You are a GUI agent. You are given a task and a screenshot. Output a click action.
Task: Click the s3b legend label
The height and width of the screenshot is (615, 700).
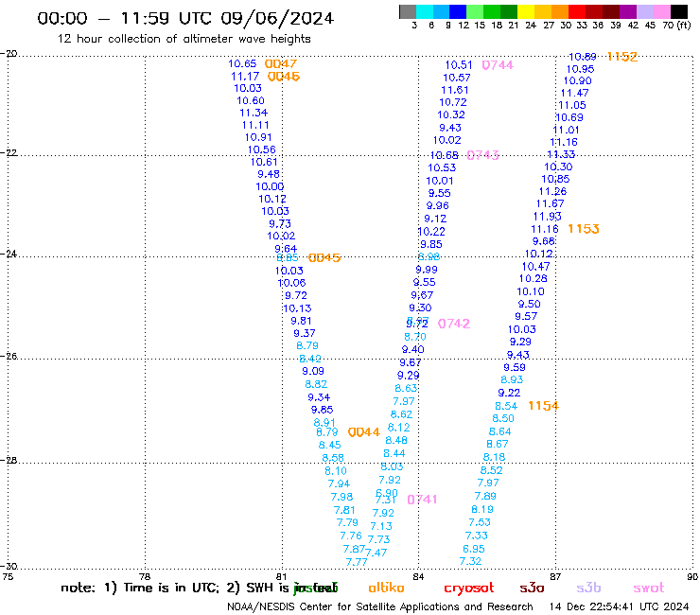tap(588, 589)
